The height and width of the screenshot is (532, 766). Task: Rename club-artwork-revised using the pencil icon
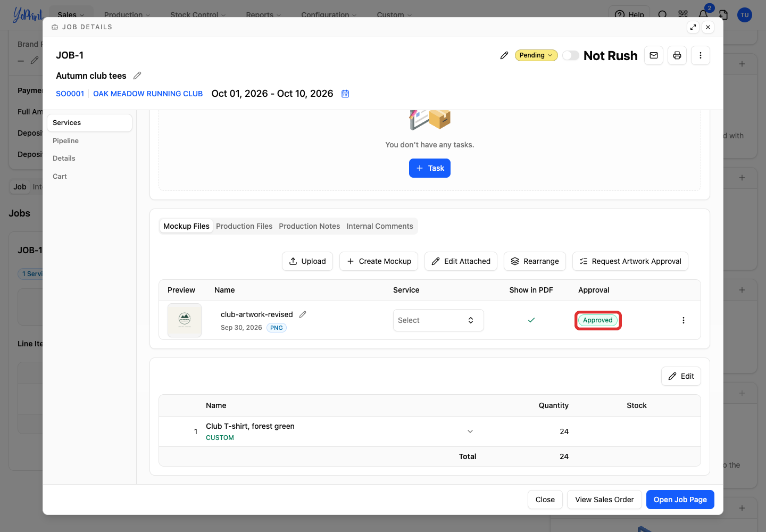[303, 314]
